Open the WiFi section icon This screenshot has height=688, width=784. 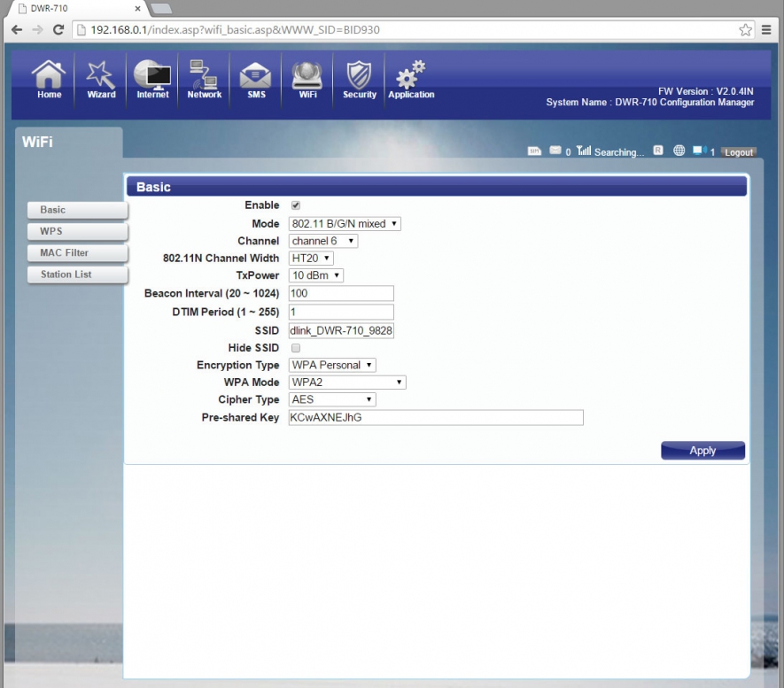click(307, 79)
